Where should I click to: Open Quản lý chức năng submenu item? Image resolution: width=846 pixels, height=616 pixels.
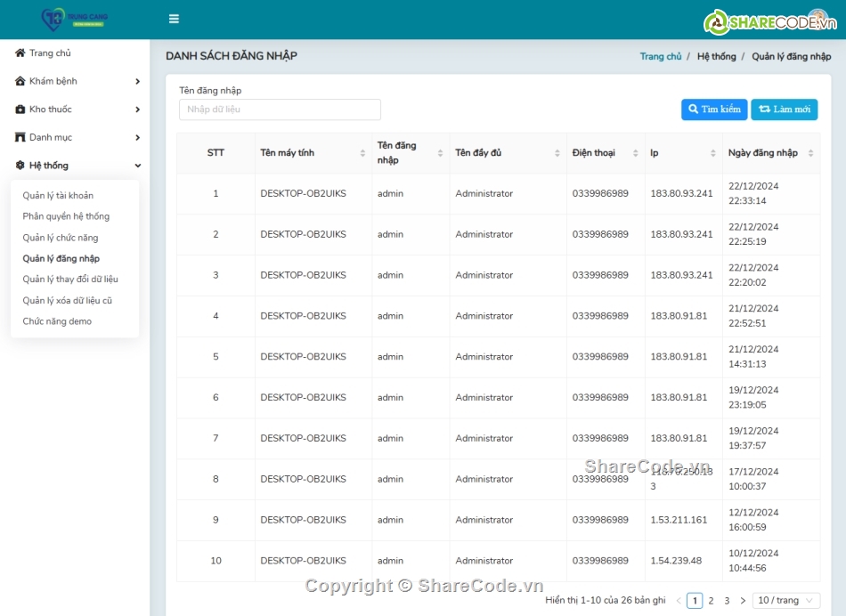click(61, 238)
